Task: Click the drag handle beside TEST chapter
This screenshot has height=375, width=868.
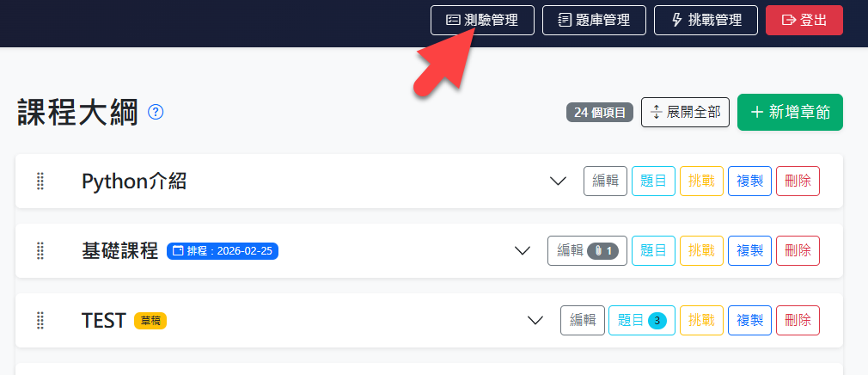Action: click(x=40, y=320)
